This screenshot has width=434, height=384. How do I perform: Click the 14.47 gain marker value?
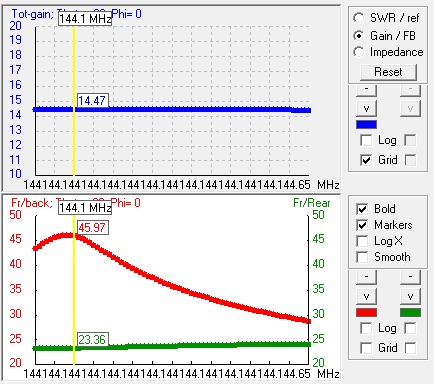(x=92, y=101)
